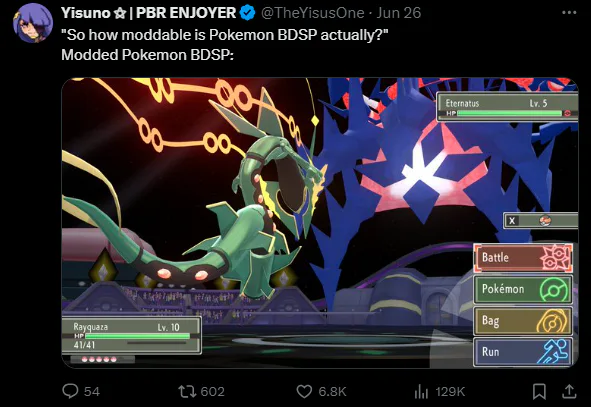Click the Run option
Screen dimensions: 591x407
point(523,352)
